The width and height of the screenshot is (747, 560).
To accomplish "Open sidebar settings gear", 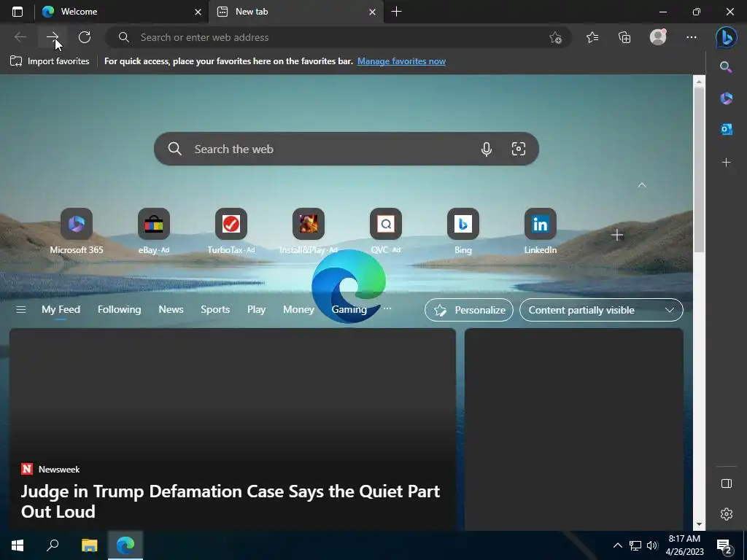I will [726, 514].
